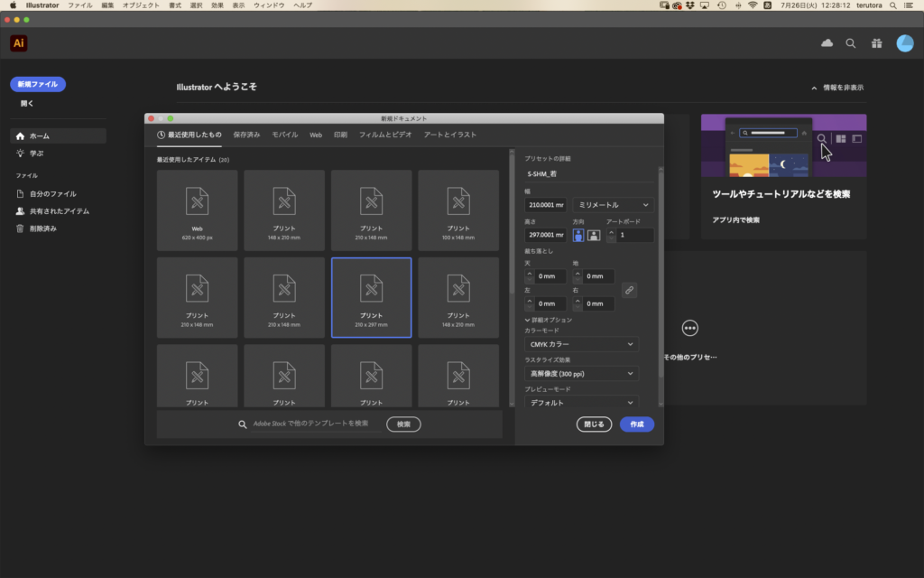Open the デフォルト preview mode dropdown
The width and height of the screenshot is (924, 578).
pyautogui.click(x=582, y=402)
